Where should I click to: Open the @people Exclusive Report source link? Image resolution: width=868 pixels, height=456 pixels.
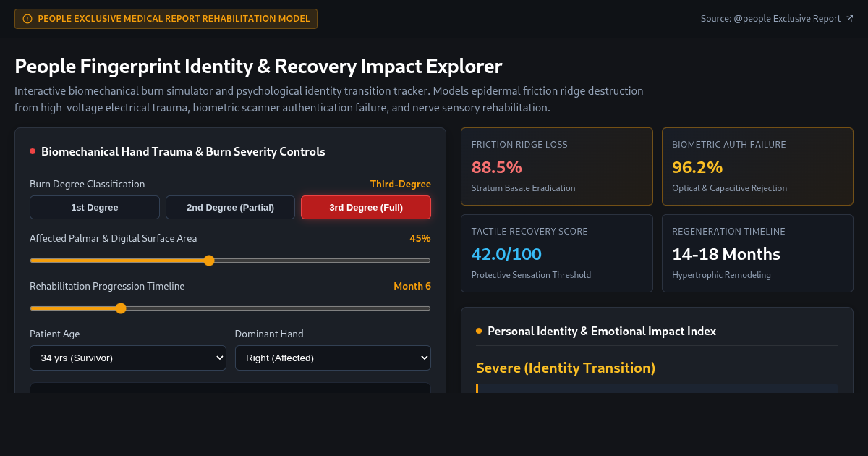coord(777,19)
